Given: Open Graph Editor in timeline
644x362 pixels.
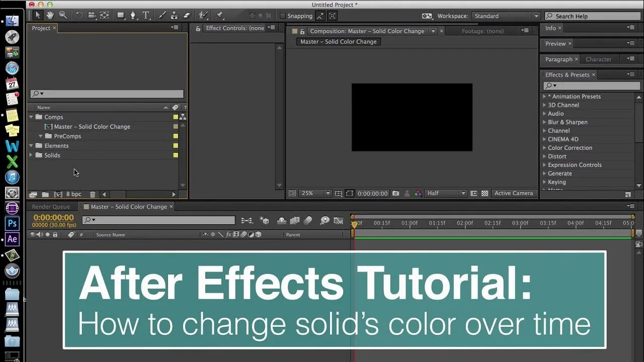Looking at the screenshot, I should coord(339,220).
